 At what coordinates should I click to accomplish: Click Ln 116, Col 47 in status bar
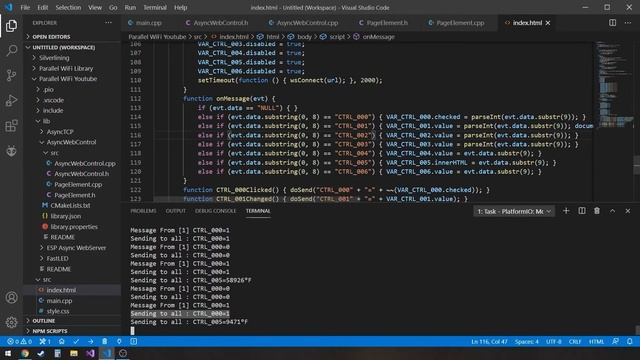(x=489, y=341)
